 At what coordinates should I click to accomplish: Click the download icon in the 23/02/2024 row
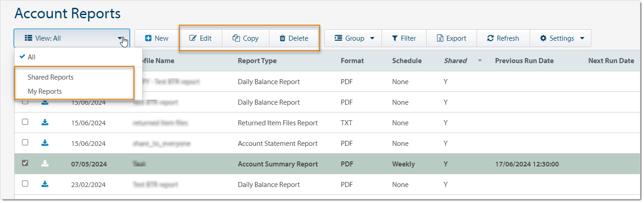coord(45,184)
